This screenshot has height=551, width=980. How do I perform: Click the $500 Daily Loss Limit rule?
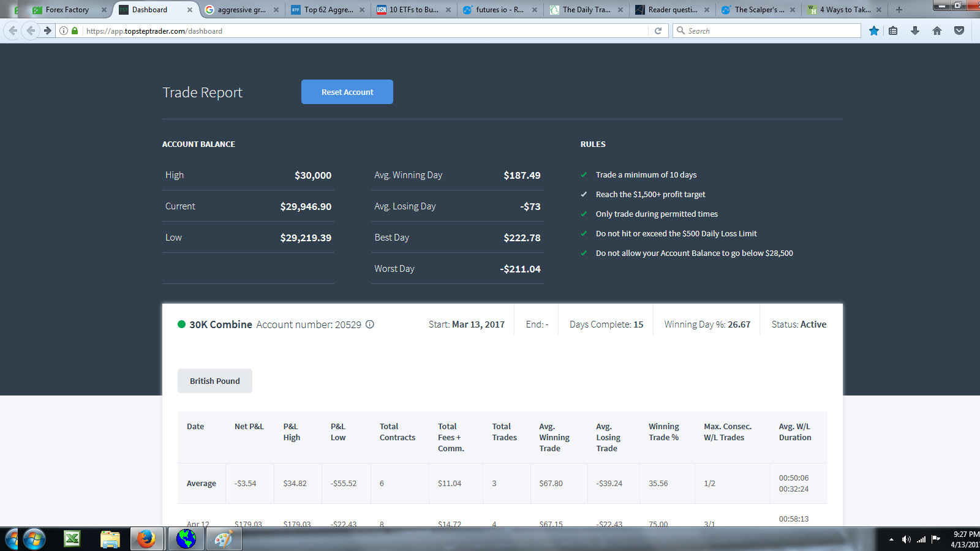click(676, 234)
